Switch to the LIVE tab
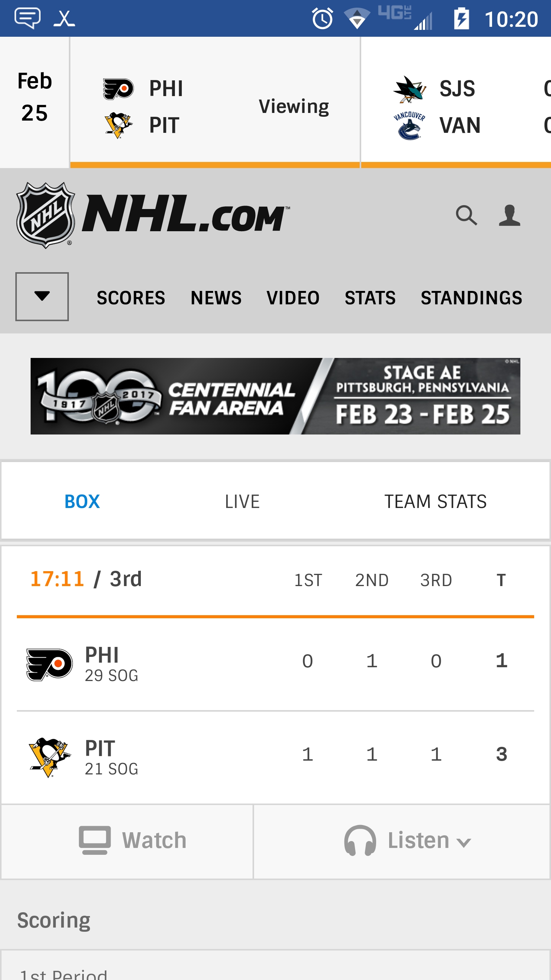This screenshot has height=980, width=551. click(242, 501)
